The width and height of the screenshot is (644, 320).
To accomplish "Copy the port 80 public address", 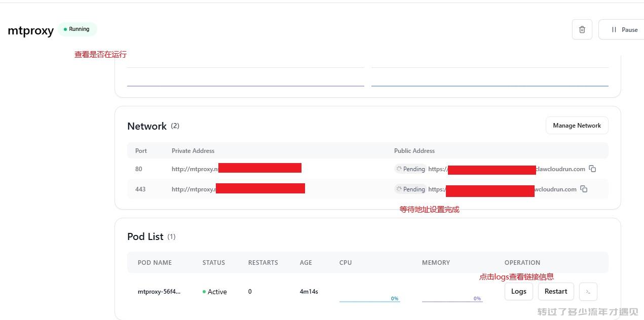I will pos(592,169).
